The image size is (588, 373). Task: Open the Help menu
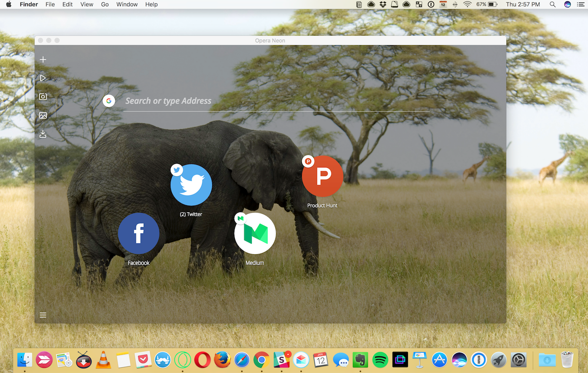[151, 4]
